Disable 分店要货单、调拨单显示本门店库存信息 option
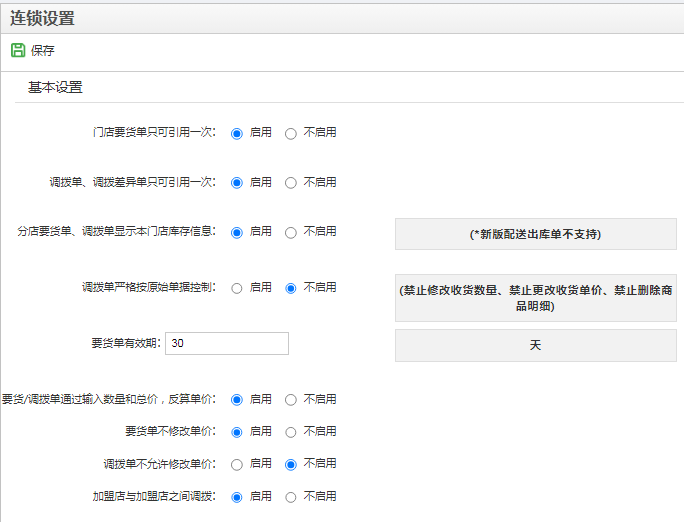Viewport: 684px width, 522px height. click(291, 233)
